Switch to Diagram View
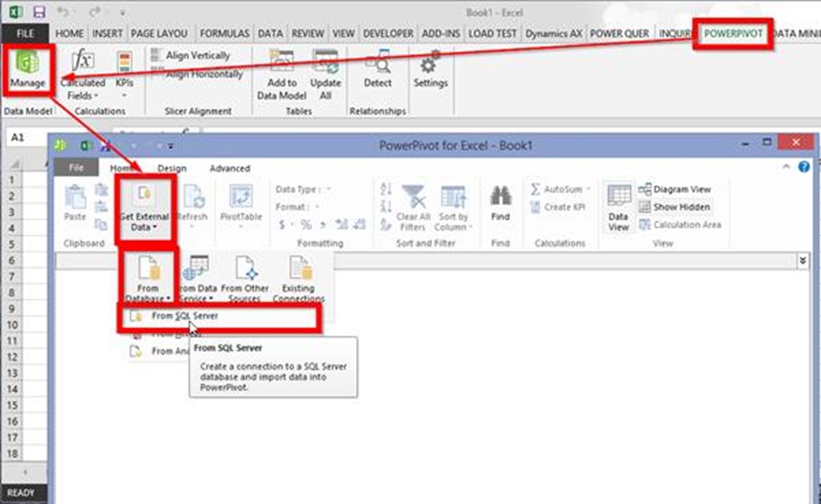The height and width of the screenshot is (504, 821). pyautogui.click(x=675, y=189)
